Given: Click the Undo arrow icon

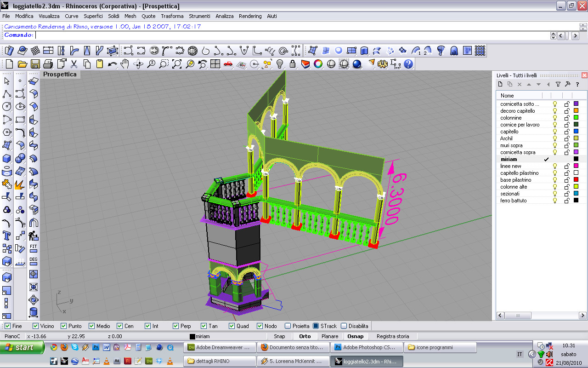Looking at the screenshot, I should pos(113,64).
